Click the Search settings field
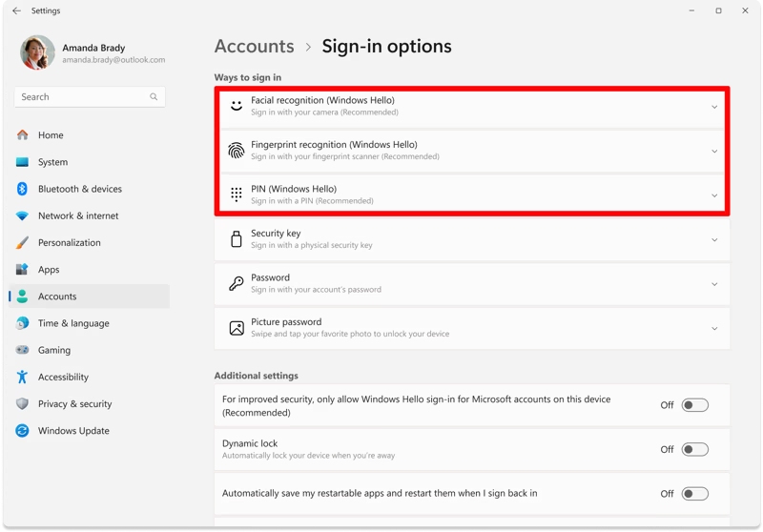Viewport: 763px width, 532px height. click(x=89, y=97)
